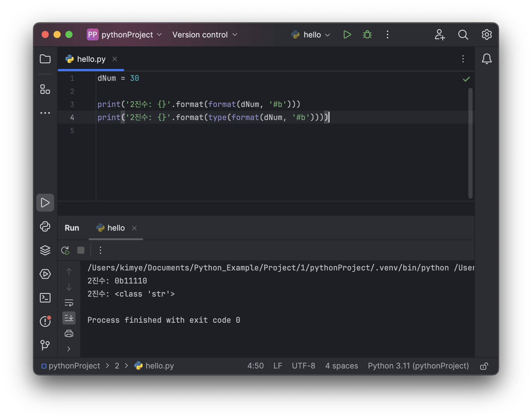Open the Notifications bell panel

tap(487, 59)
